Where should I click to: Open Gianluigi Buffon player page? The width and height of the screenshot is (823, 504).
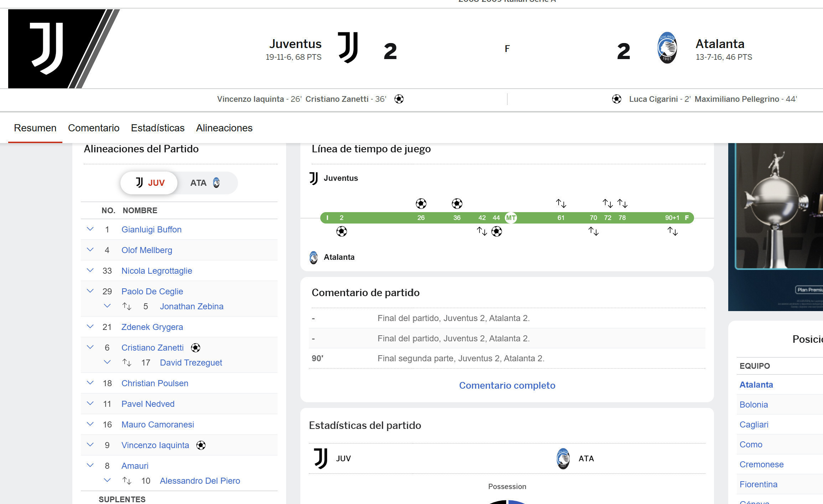click(x=151, y=230)
